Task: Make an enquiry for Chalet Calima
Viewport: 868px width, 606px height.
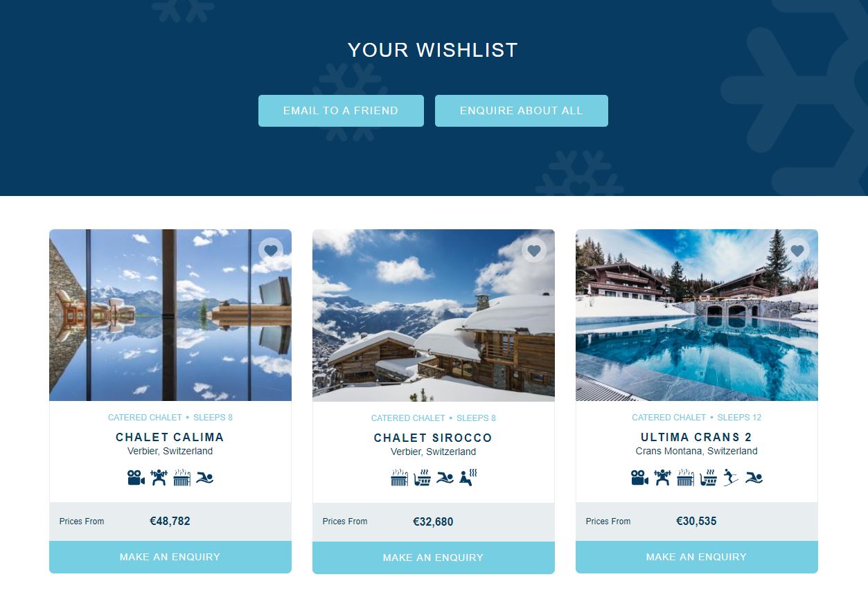Action: (x=170, y=557)
